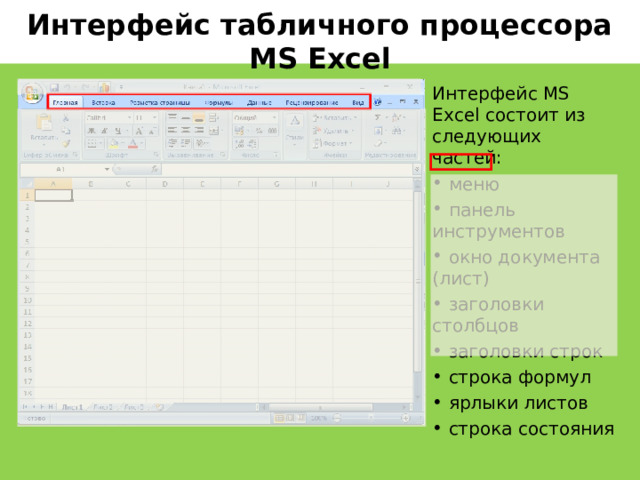
Task: Toggle Italic (К) formatting
Action: (x=104, y=131)
